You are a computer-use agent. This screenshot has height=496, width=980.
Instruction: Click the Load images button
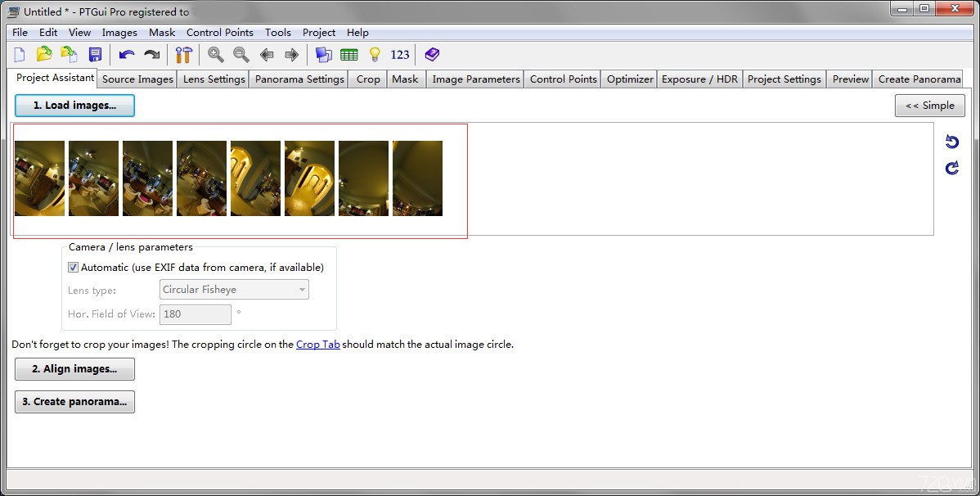tap(74, 106)
